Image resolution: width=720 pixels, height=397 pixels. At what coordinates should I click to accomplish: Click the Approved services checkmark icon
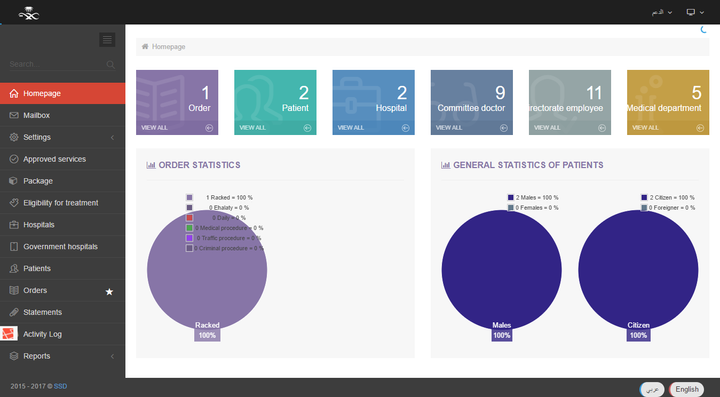click(x=14, y=159)
